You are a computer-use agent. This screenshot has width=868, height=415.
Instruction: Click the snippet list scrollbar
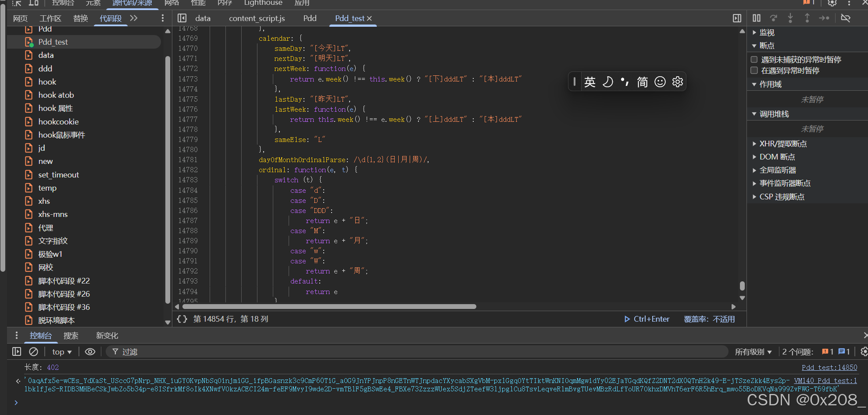tap(168, 180)
